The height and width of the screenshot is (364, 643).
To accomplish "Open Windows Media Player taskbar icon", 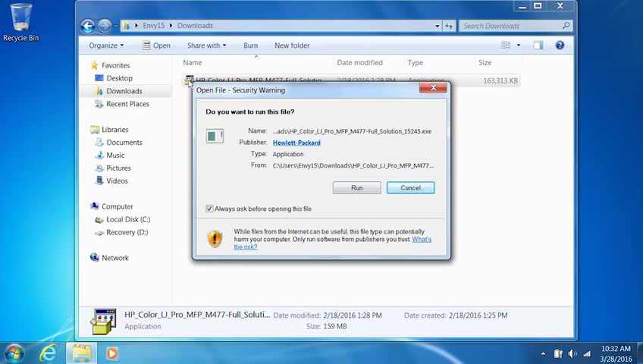I will coord(111,353).
